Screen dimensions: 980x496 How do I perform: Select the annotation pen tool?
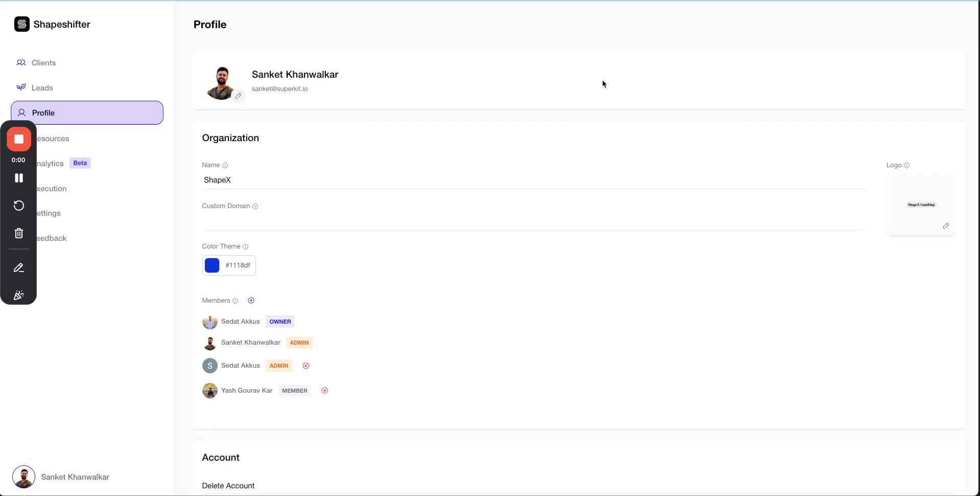[x=18, y=267]
